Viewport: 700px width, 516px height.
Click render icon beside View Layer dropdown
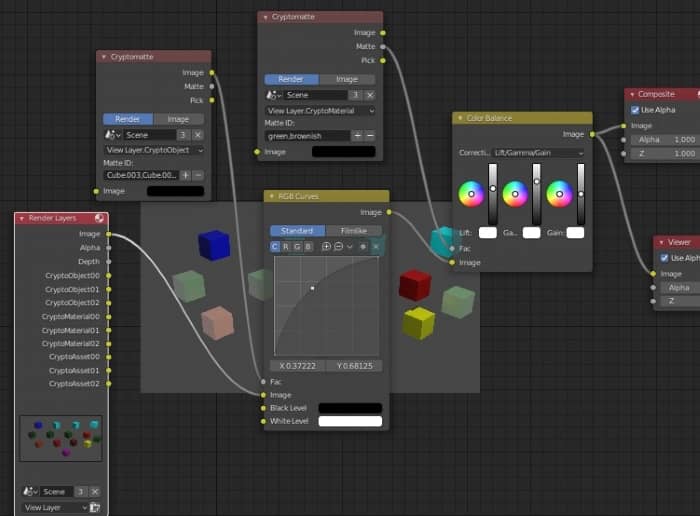coord(95,508)
